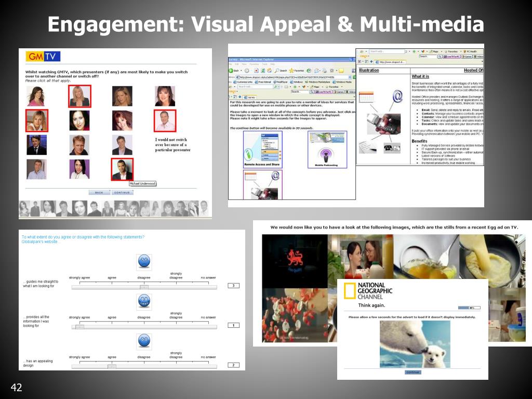Click 'Search web' field in right browser window
This screenshot has width=532, height=399.
(x=387, y=51)
